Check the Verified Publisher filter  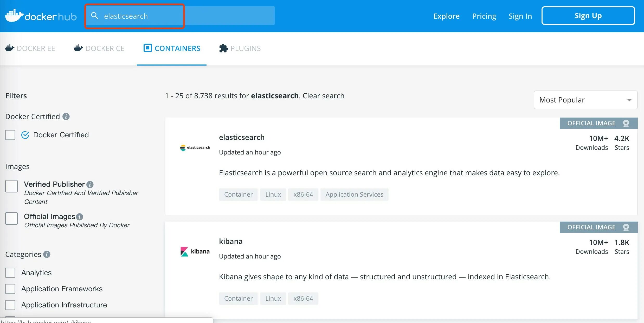[x=11, y=186]
